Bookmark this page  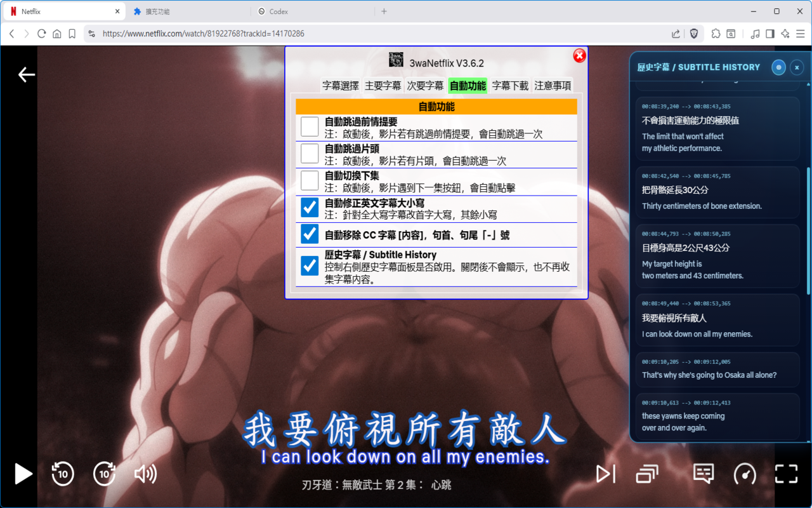[x=72, y=34]
